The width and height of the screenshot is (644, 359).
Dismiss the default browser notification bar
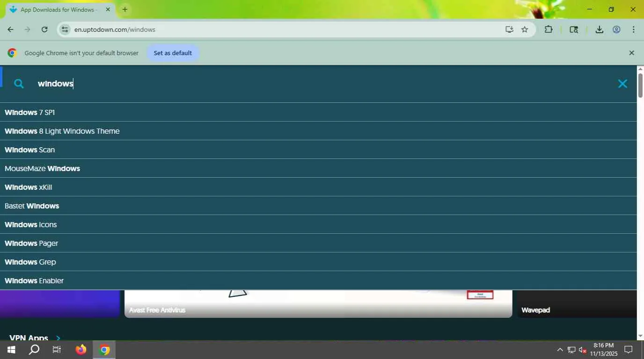(631, 53)
